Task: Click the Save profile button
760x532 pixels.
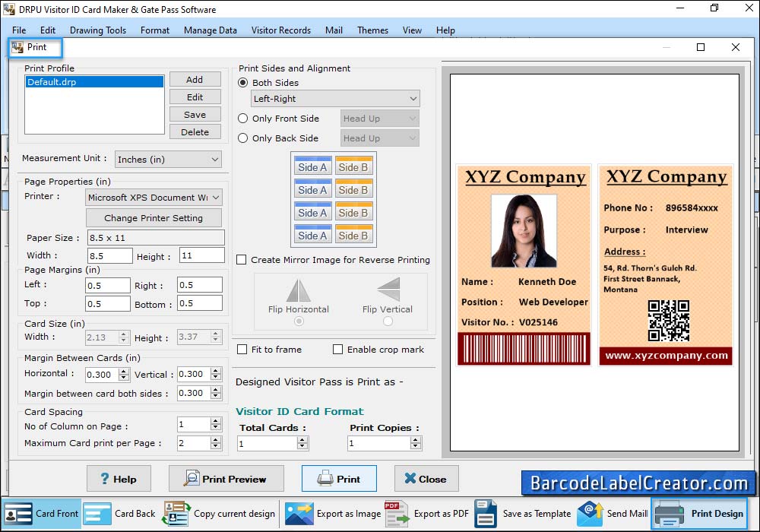Action: tap(195, 114)
